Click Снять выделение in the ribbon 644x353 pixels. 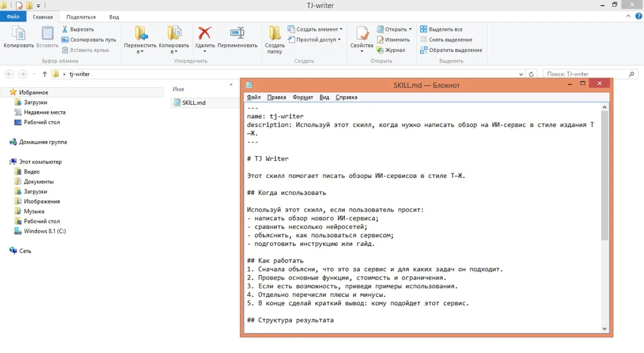446,39
